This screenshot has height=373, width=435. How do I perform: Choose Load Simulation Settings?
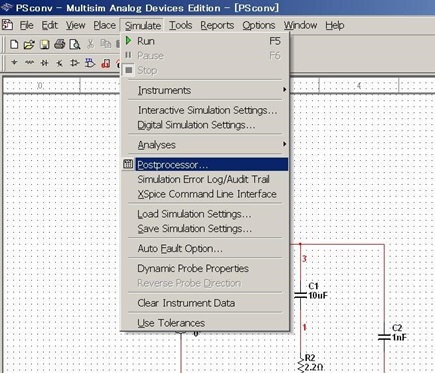point(205,214)
